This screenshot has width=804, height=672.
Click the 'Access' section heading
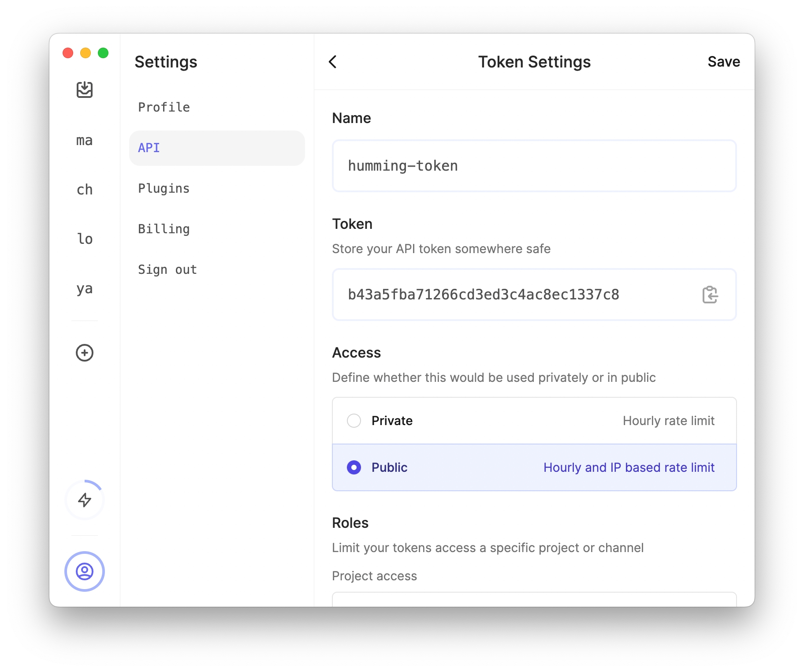coord(357,353)
